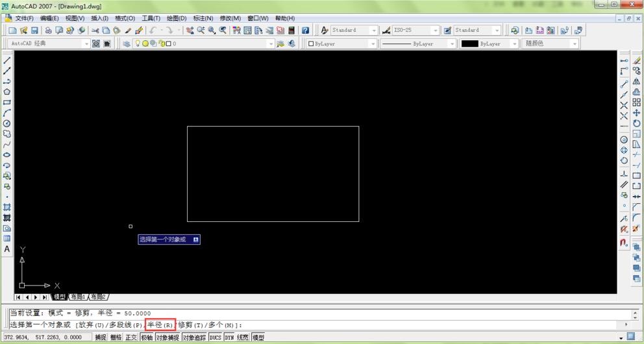Viewport: 644px width, 344px height.
Task: Select the Arc draw tool
Action: point(7,113)
